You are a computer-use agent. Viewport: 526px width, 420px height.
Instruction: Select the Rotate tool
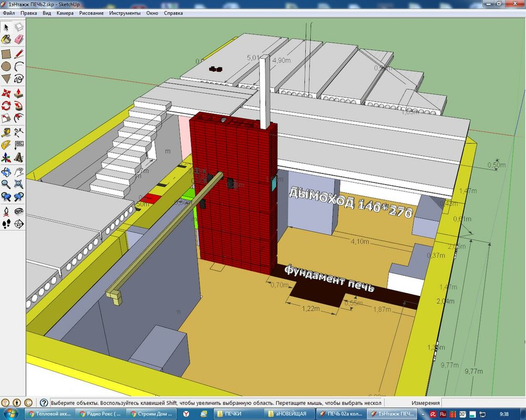click(6, 106)
